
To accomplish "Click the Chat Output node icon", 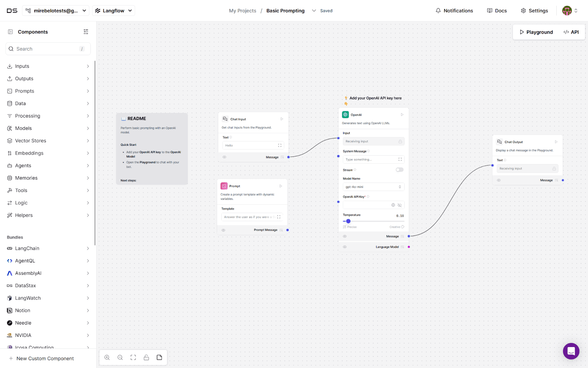I will tap(499, 142).
